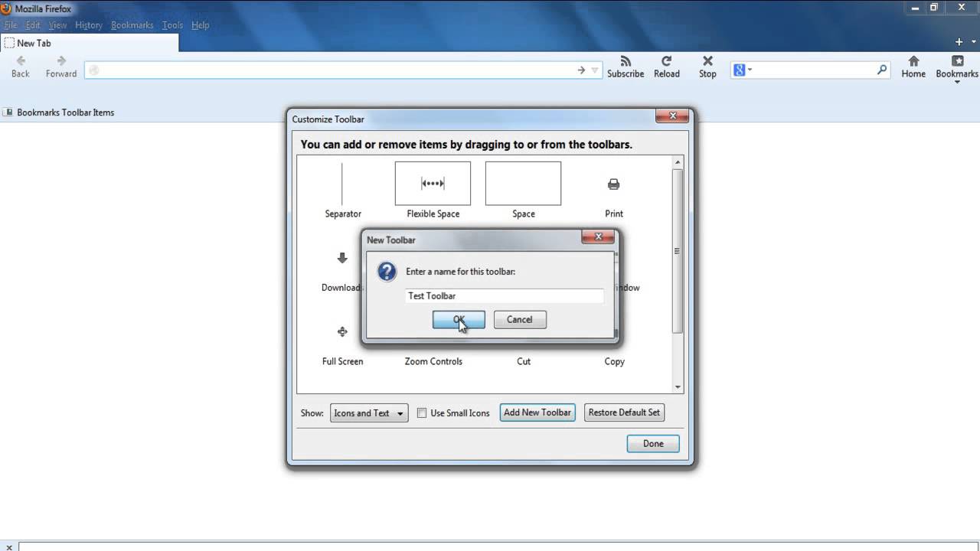Click the scroll down arrow in Customize Toolbar
The image size is (980, 551).
[x=677, y=387]
